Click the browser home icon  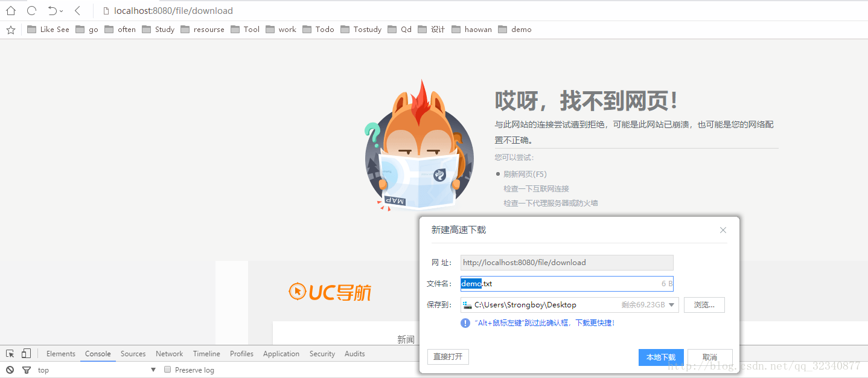(10, 10)
